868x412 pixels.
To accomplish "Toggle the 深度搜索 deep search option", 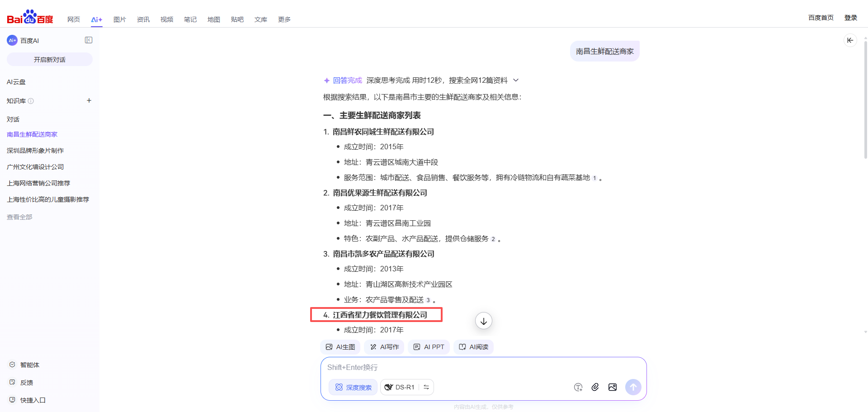I will [353, 387].
